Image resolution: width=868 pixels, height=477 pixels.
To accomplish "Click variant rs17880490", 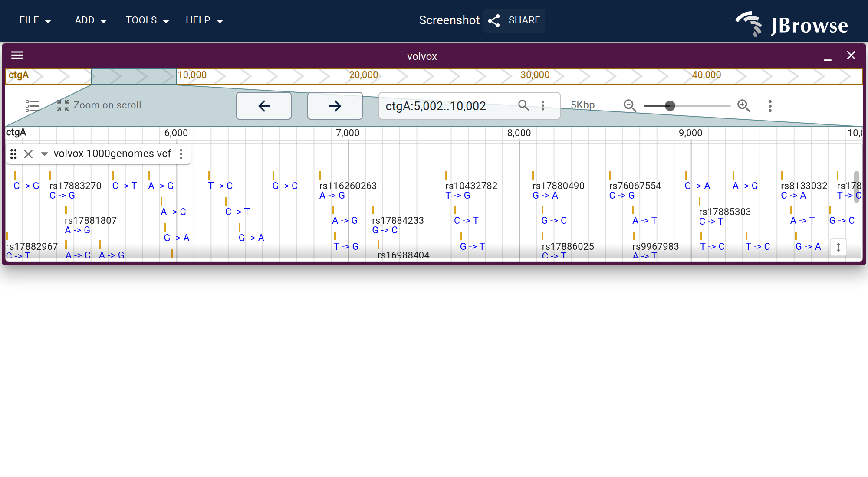I will tap(559, 186).
